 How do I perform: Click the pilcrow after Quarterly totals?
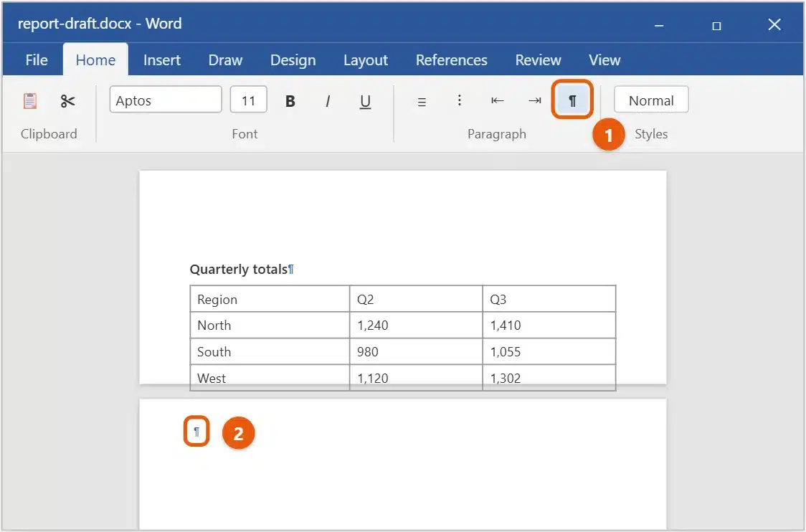(x=291, y=270)
